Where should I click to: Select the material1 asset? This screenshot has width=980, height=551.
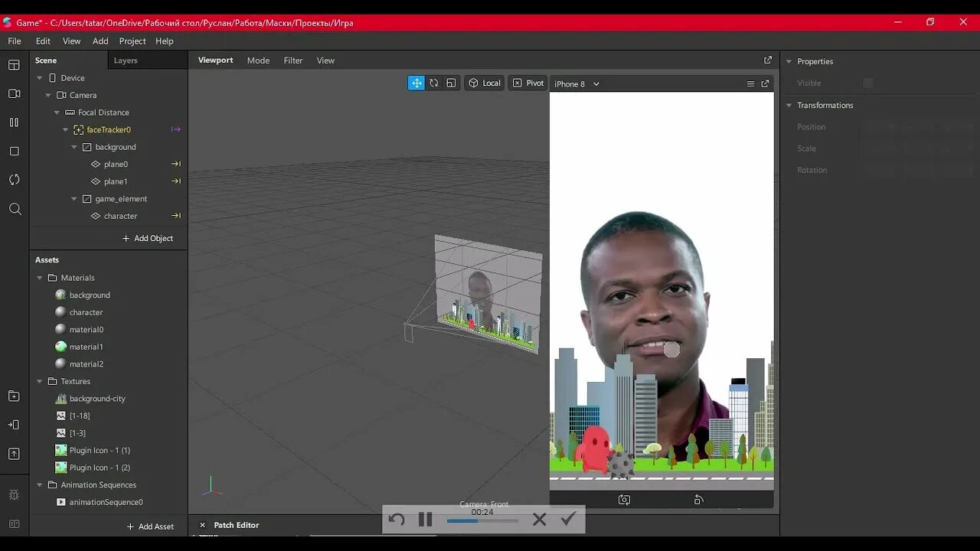point(86,347)
